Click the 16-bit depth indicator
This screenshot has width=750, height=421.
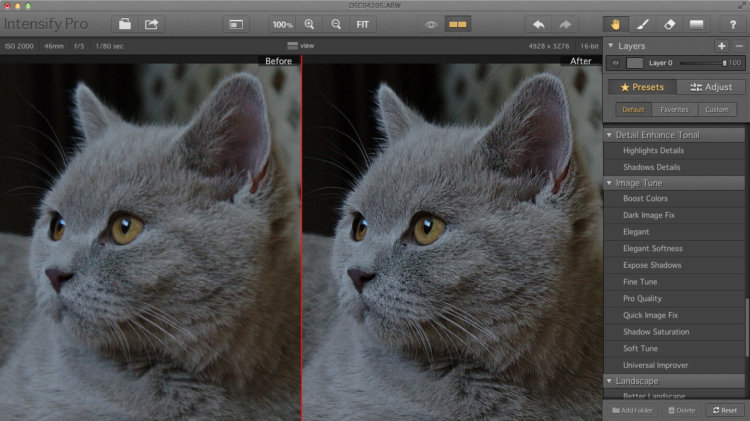click(x=589, y=46)
